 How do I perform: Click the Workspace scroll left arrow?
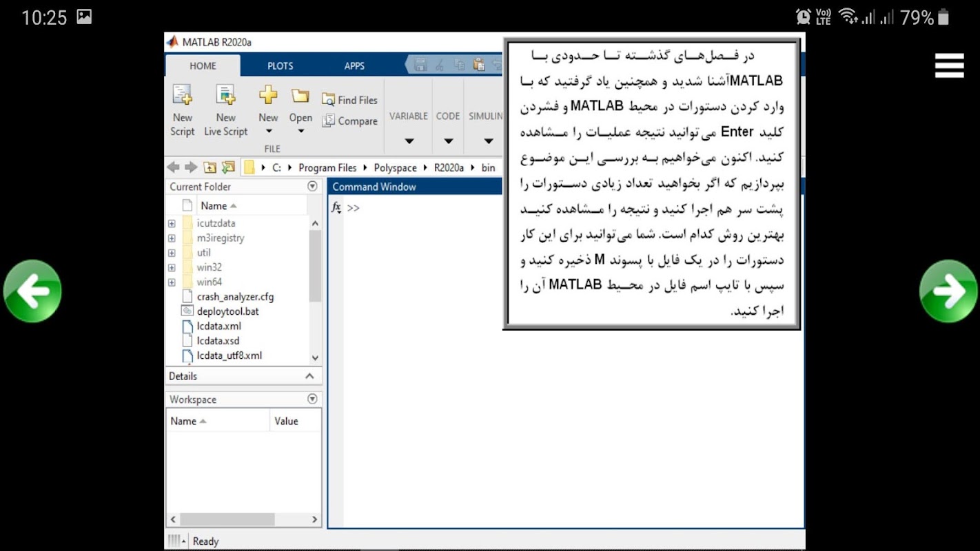(173, 520)
